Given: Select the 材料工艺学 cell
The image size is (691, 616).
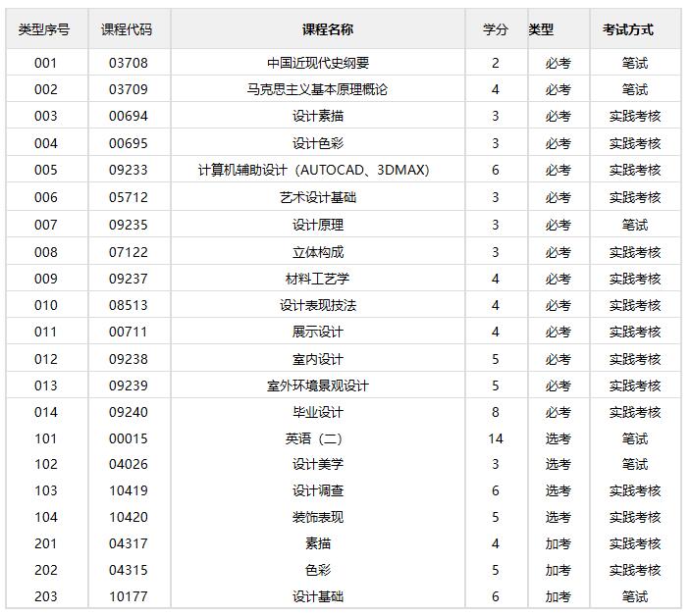Looking at the screenshot, I should 318,279.
